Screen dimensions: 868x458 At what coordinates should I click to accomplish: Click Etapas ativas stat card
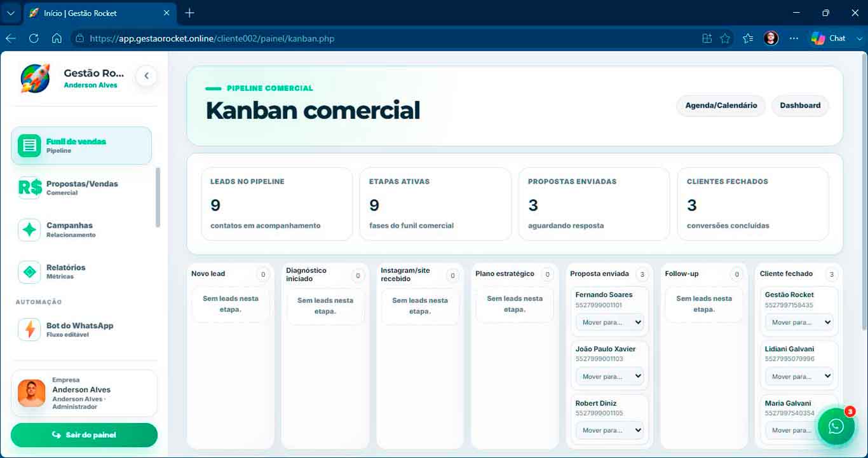tap(435, 204)
